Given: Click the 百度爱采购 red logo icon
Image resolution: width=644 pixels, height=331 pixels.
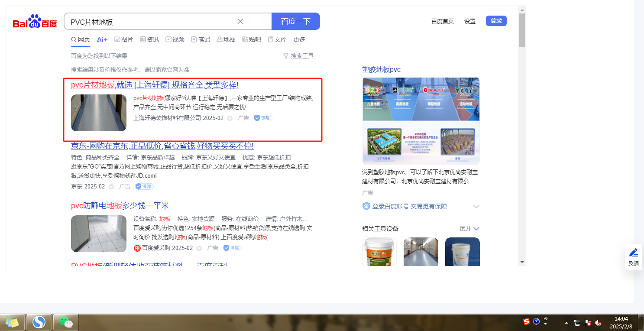Looking at the screenshot, I should tap(137, 248).
